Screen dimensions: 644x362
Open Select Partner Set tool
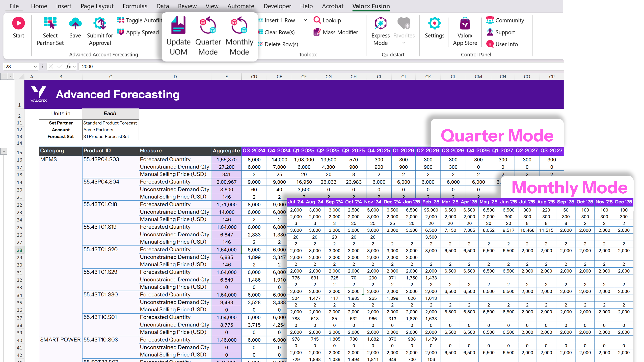[50, 23]
